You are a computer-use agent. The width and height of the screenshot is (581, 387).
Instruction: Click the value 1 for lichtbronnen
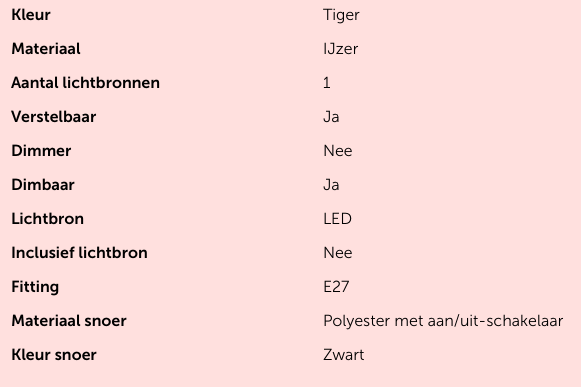(x=326, y=83)
